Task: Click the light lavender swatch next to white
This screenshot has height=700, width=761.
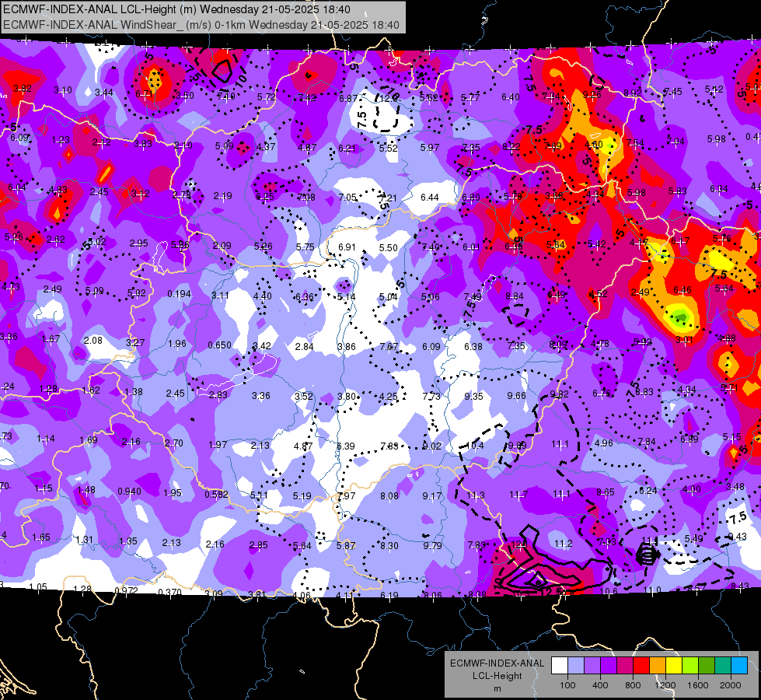Action: click(x=576, y=666)
